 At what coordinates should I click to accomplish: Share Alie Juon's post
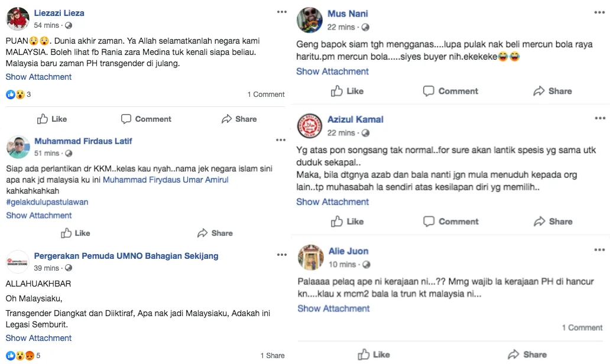coord(527,355)
